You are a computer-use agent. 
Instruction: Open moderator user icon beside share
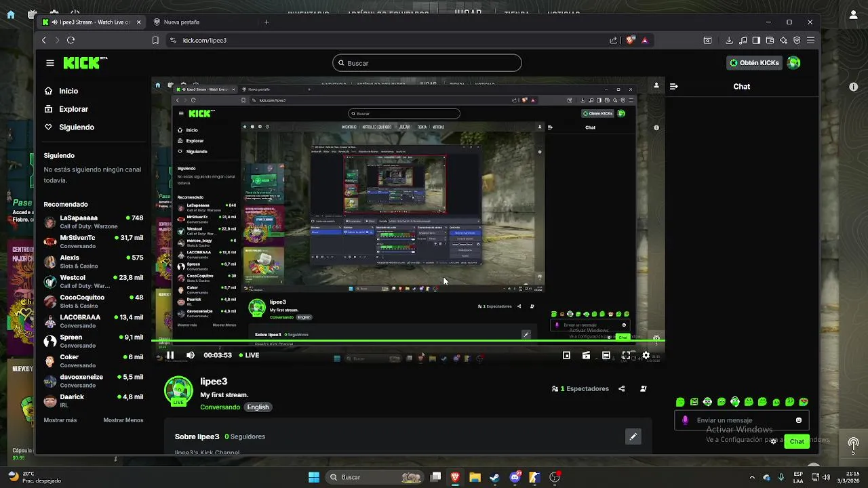[x=643, y=389]
